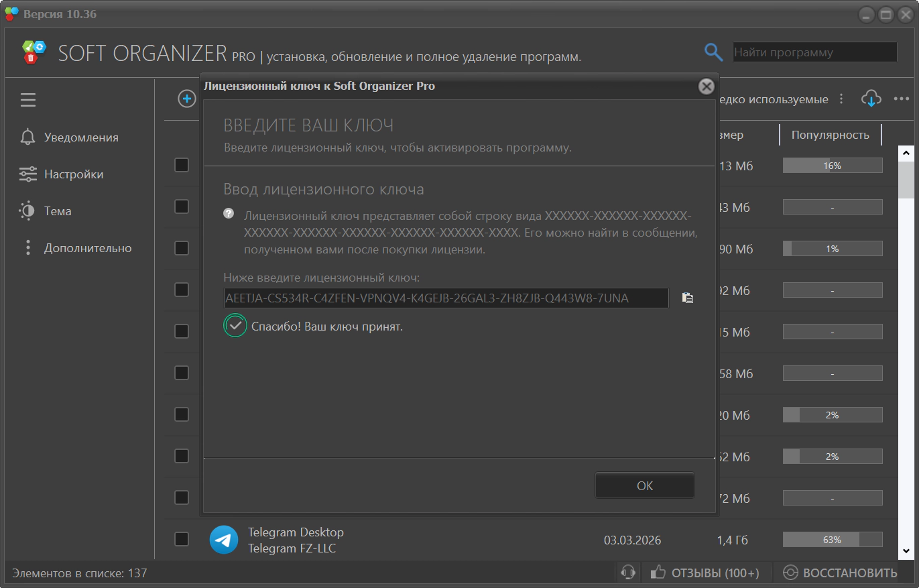Click the help question mark icon
This screenshot has height=588, width=919.
tap(229, 213)
